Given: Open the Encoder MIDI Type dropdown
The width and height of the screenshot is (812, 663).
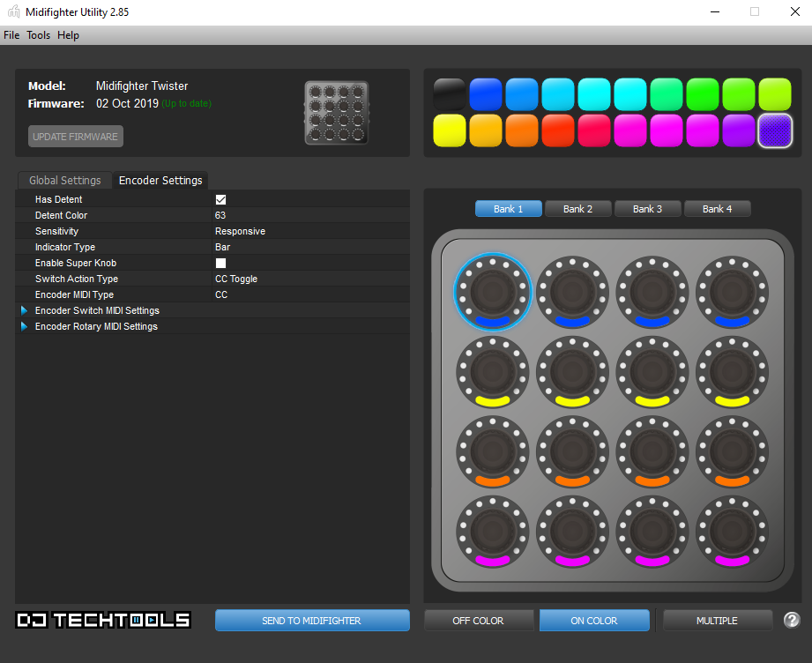Looking at the screenshot, I should click(310, 294).
